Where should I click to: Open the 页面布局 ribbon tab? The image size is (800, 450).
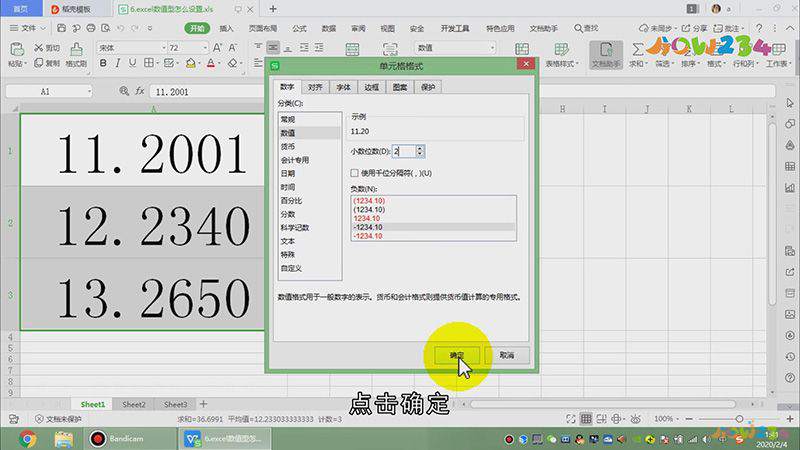[x=263, y=29]
